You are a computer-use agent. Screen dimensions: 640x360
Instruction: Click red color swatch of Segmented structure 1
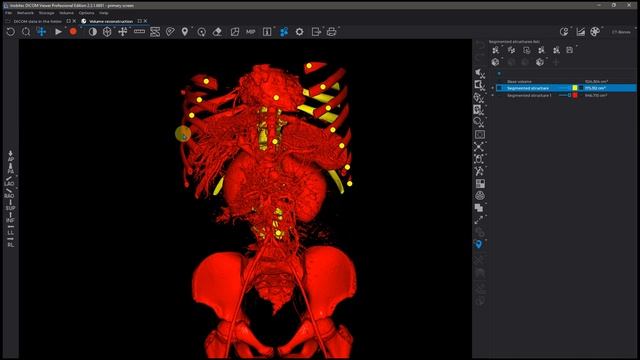pos(575,95)
